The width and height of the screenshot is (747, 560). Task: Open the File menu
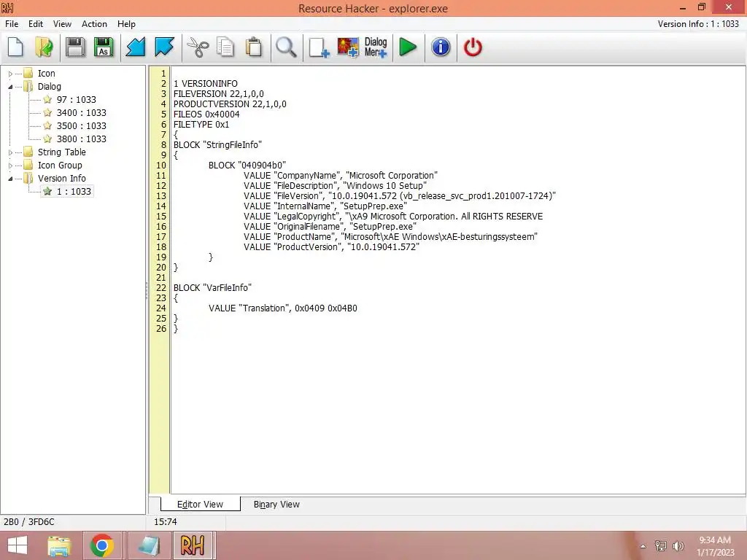click(12, 24)
